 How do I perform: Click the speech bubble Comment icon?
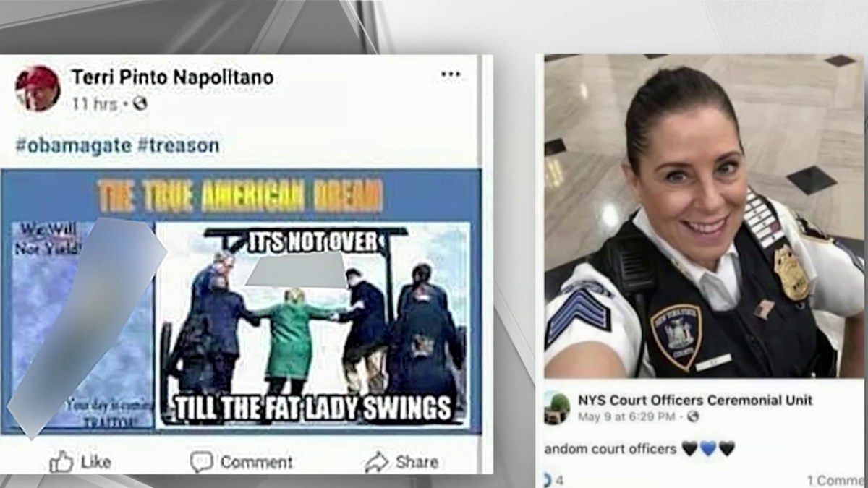pyautogui.click(x=201, y=461)
